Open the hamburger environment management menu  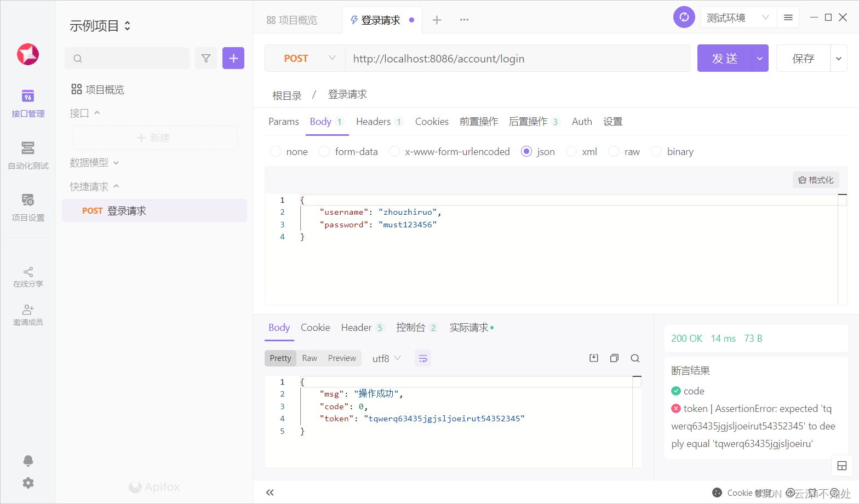coord(788,18)
